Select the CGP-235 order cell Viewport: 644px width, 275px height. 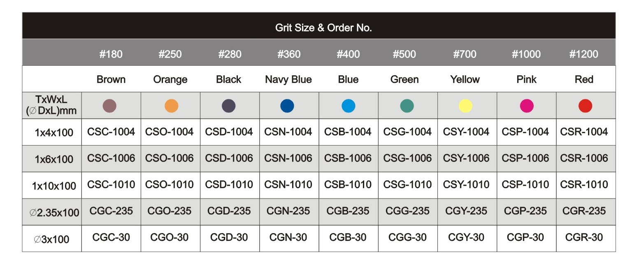(x=526, y=212)
